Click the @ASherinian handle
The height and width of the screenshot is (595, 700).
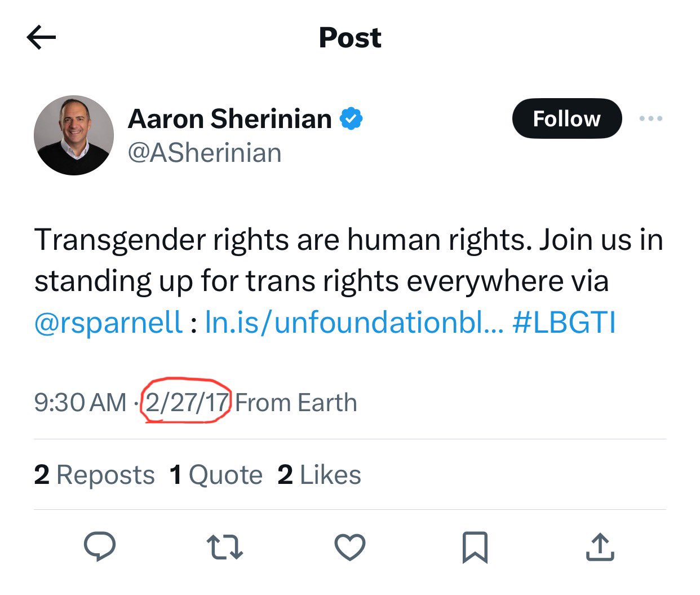(205, 153)
